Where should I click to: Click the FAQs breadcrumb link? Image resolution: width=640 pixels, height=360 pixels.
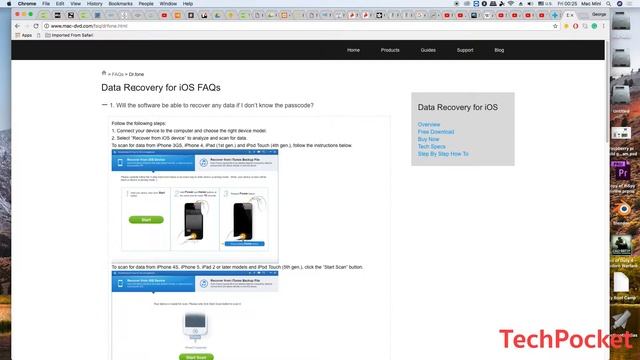118,74
